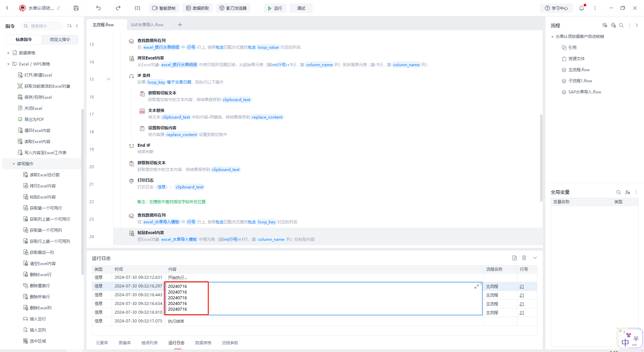644x352 pixels.
Task: Expand the 数据表格 tree node
Action: point(8,53)
